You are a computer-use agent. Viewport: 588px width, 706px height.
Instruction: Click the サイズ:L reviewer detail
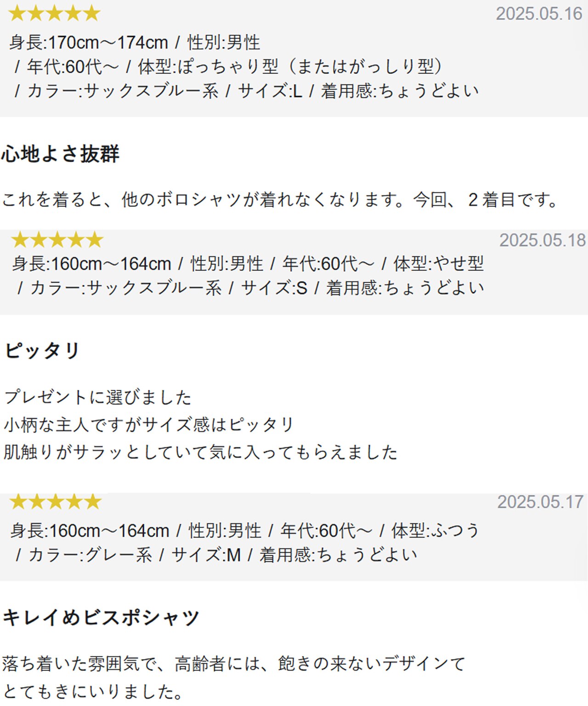tap(270, 91)
